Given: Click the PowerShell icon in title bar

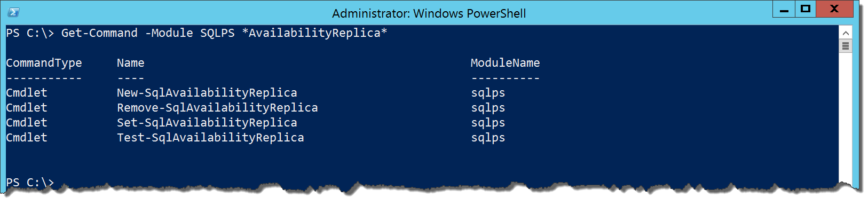Looking at the screenshot, I should [14, 12].
